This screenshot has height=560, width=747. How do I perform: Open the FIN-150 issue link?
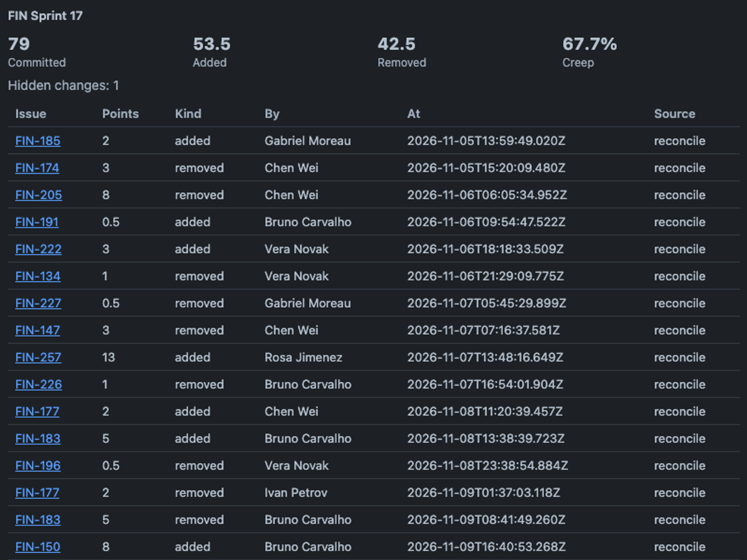(38, 547)
